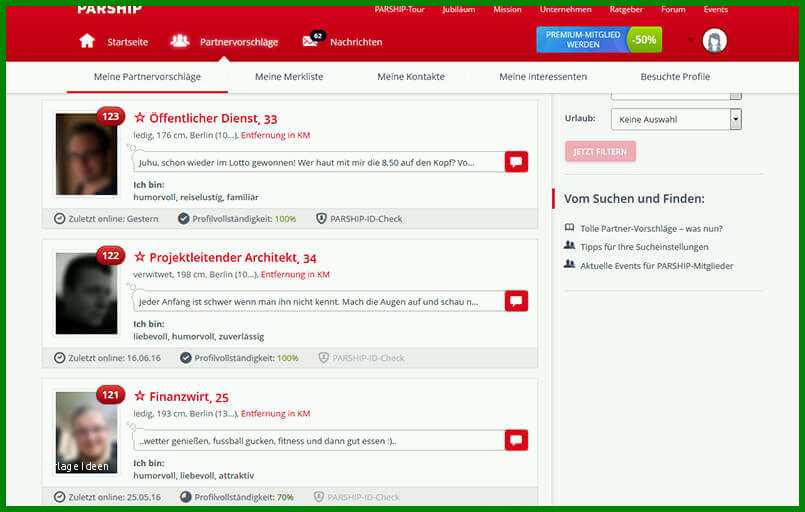Select Nachrichten in main navigation
This screenshot has height=512, width=805.
(x=356, y=42)
